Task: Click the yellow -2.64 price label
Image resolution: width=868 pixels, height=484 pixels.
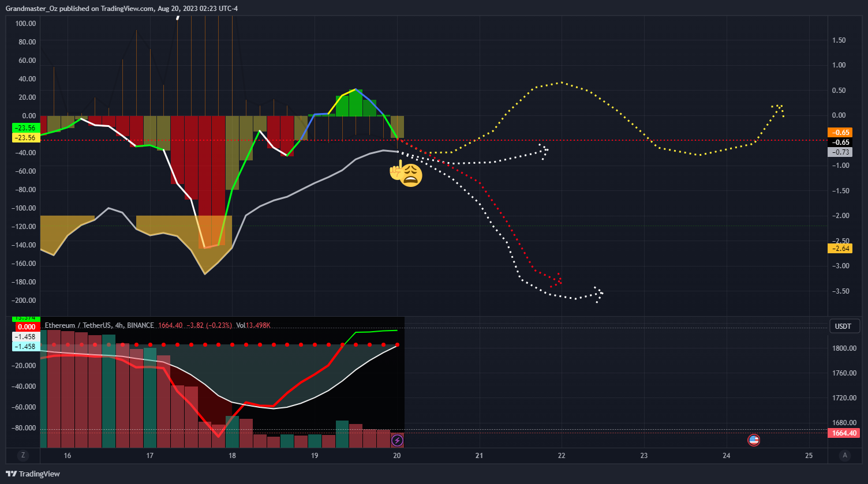Action: tap(840, 249)
